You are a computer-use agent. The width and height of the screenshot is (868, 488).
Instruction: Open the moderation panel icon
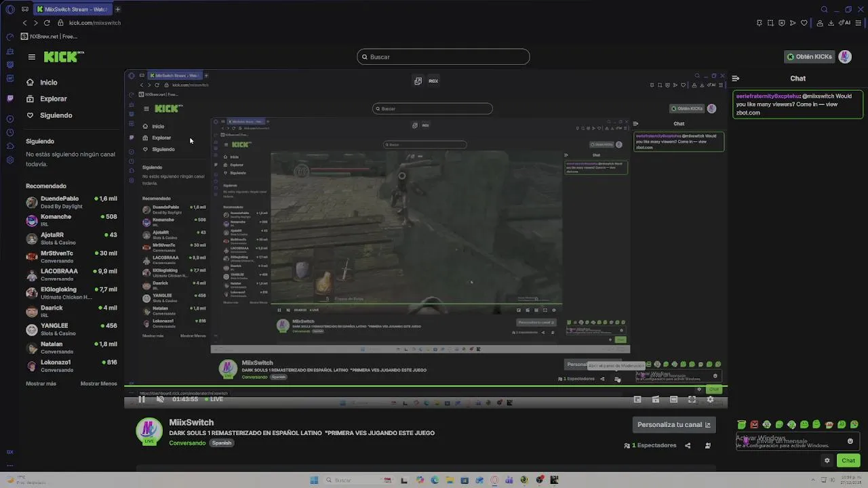pos(708,445)
